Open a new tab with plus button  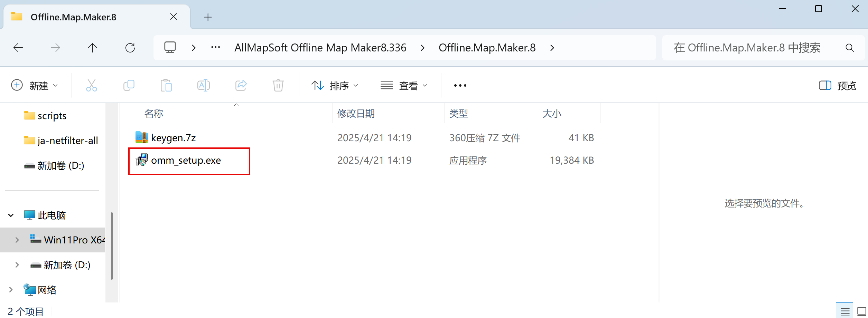point(208,17)
